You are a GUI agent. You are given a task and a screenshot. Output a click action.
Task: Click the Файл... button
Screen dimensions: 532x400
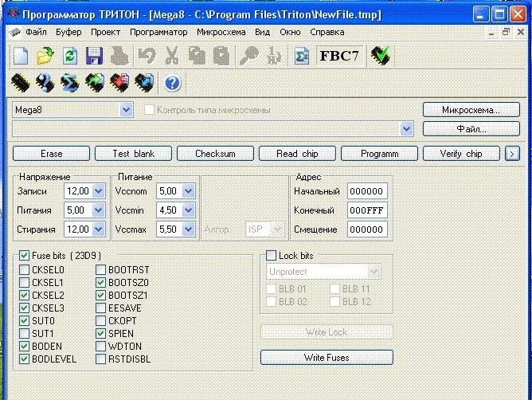tap(471, 129)
